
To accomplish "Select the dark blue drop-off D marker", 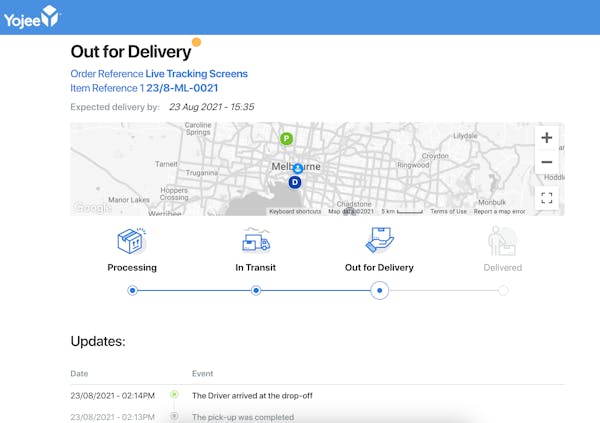I will click(295, 182).
